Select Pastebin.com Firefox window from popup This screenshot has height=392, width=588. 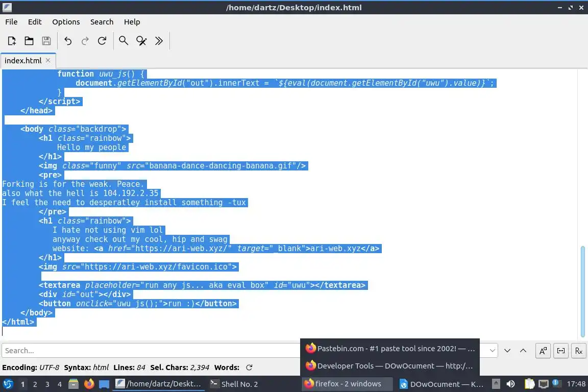point(390,348)
